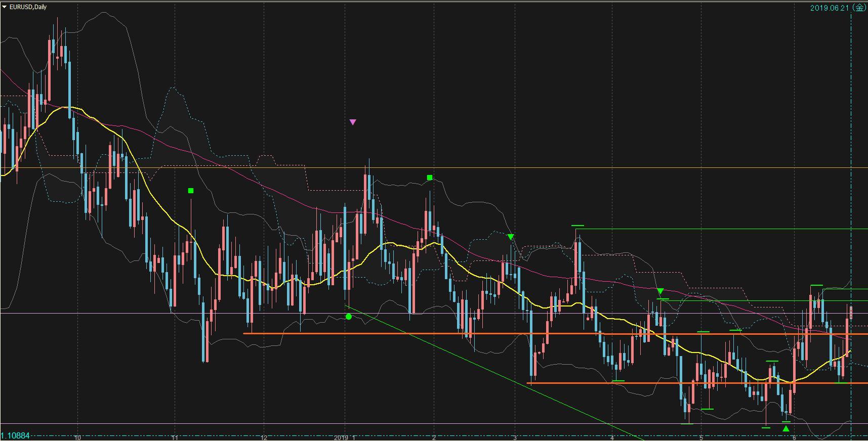Click the green circle marker near January low
Viewport: 868px width, 441px height.
coord(349,317)
